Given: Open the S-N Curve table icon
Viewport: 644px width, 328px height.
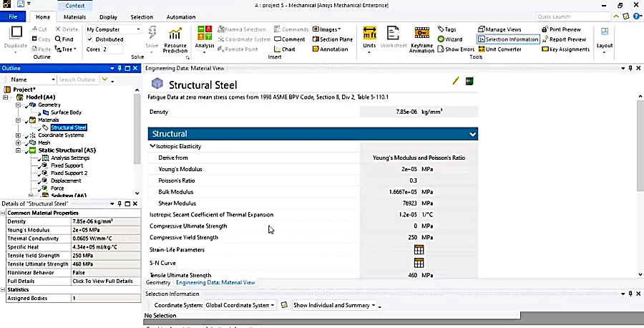Looking at the screenshot, I should (419, 263).
